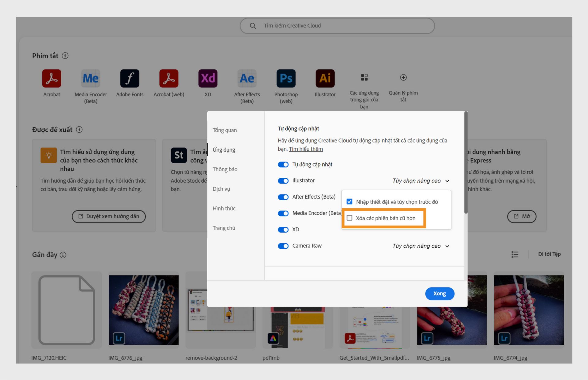
Task: Launch After Effects (Beta) icon
Action: coord(247,78)
